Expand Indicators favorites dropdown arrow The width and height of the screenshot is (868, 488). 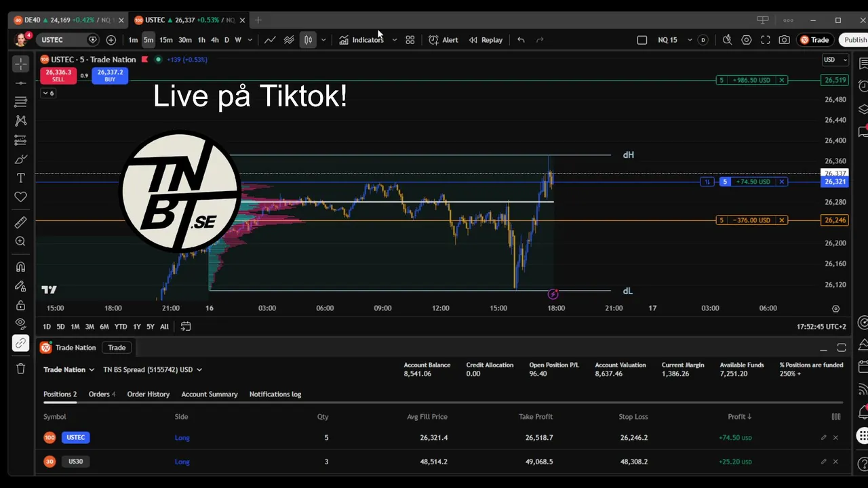[x=395, y=40]
